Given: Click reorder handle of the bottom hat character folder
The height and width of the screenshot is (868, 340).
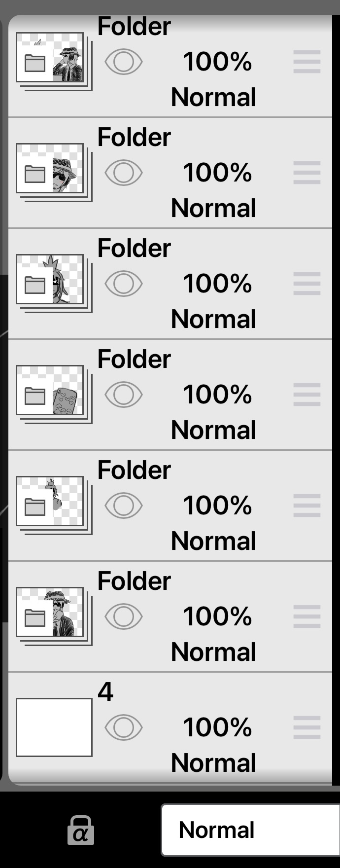Looking at the screenshot, I should point(307,616).
